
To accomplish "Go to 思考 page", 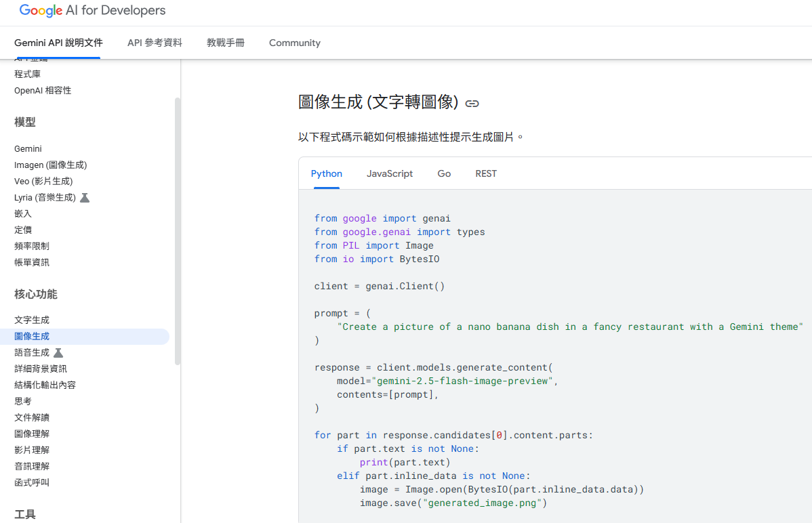I will click(23, 401).
